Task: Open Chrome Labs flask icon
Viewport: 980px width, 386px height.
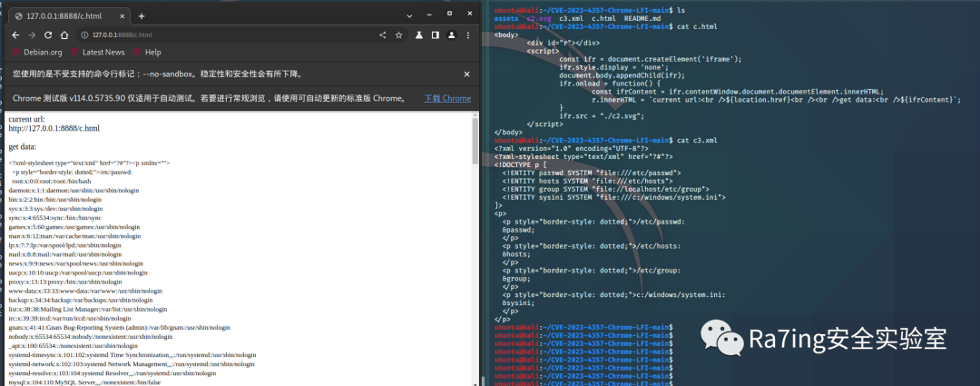Action: pyautogui.click(x=419, y=35)
